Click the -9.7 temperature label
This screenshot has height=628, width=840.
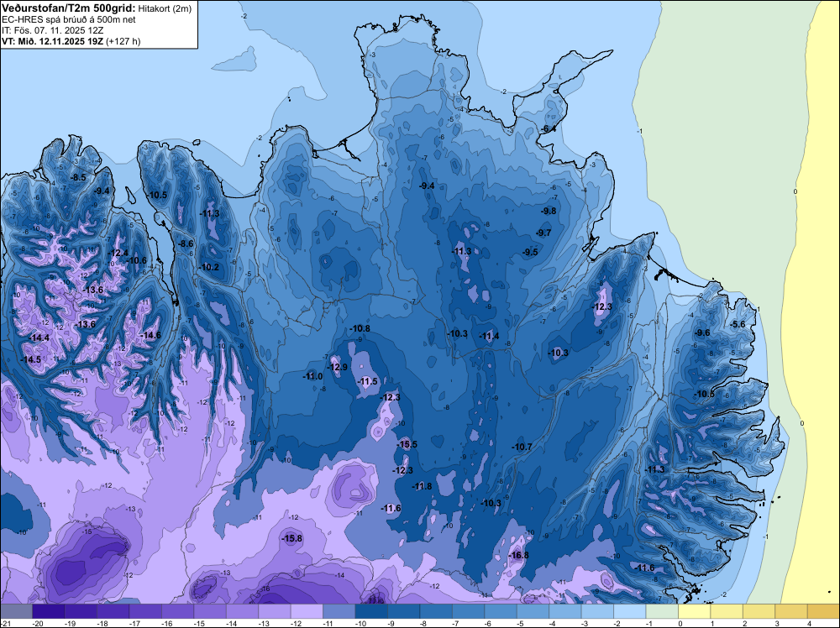click(x=543, y=233)
